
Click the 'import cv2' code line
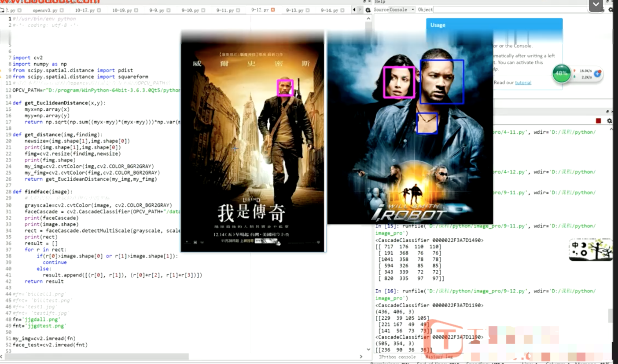[28, 58]
